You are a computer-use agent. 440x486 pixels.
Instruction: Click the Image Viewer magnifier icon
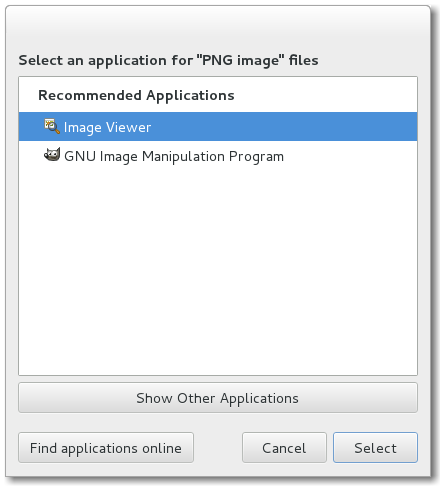coord(52,126)
